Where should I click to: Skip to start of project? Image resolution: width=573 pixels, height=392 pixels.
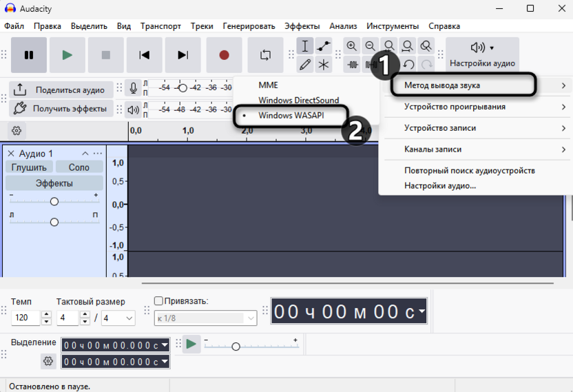click(145, 55)
